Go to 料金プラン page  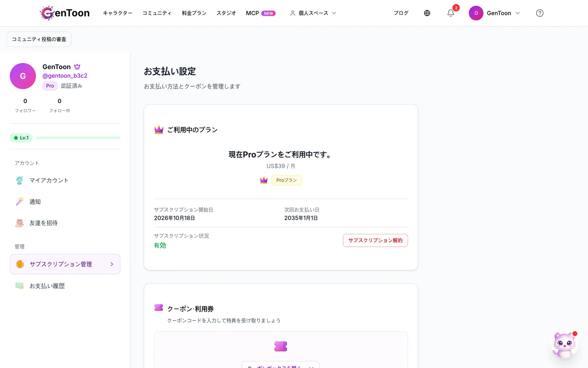pyautogui.click(x=194, y=13)
